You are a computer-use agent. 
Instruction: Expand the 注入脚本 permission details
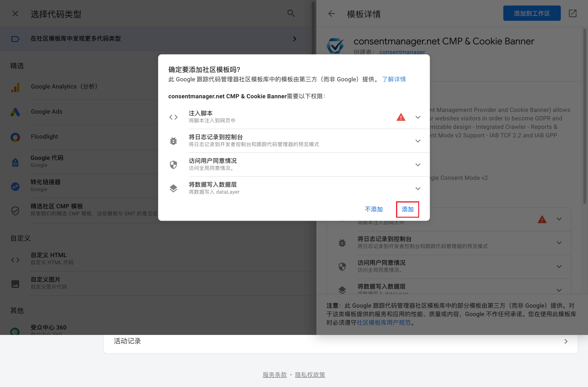click(418, 117)
